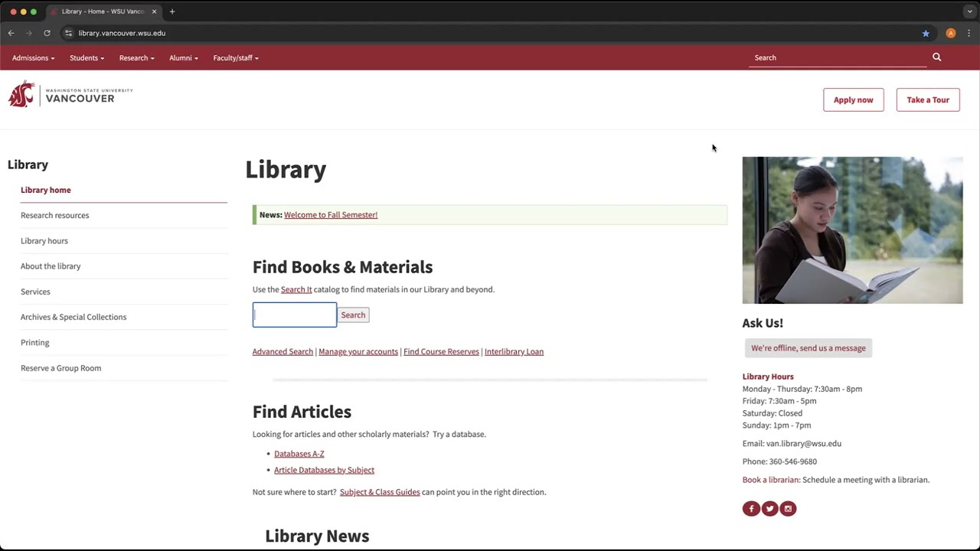Open Find Course Reserves link
980x551 pixels.
441,351
